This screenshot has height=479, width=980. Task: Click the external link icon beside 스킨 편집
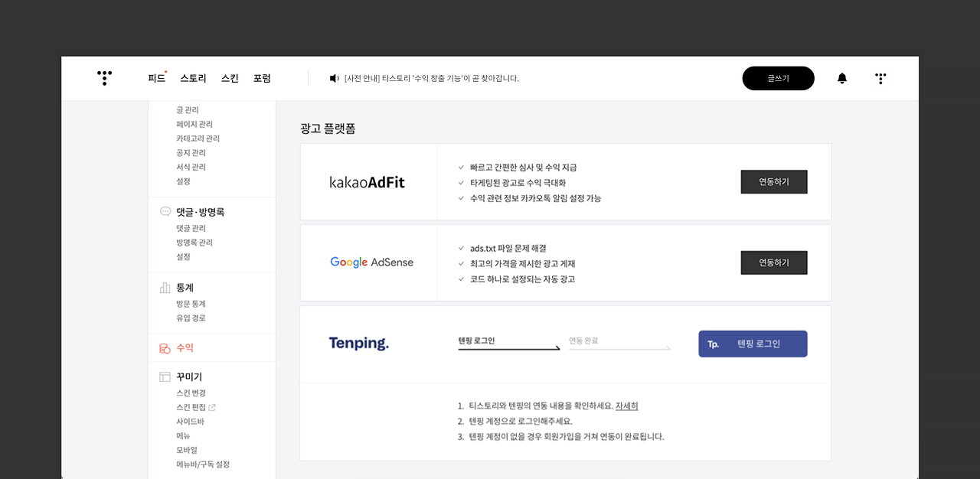[212, 407]
